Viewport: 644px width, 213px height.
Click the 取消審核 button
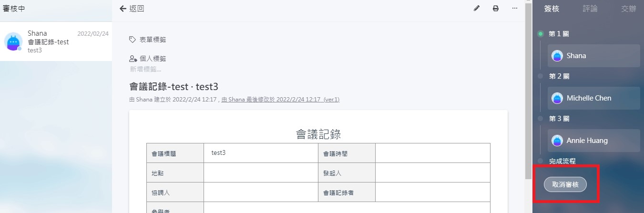(x=565, y=184)
